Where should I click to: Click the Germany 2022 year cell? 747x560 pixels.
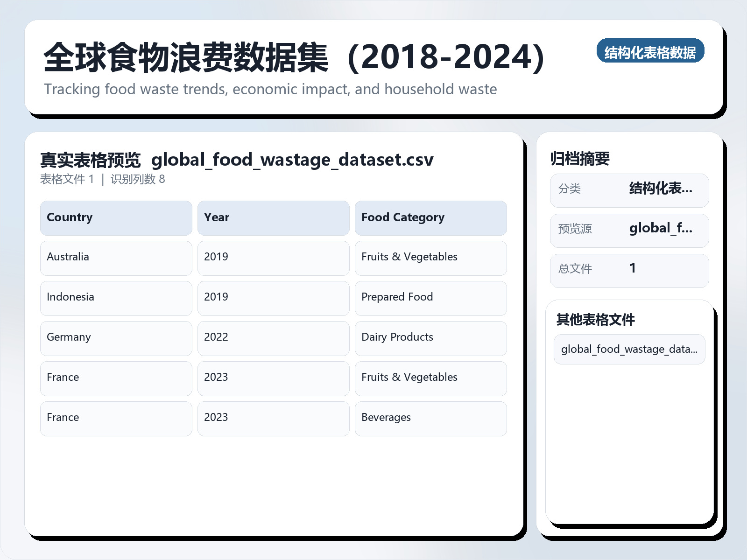[x=216, y=337]
